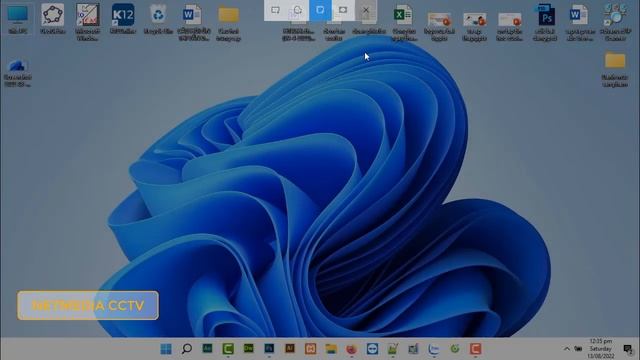Open the magnifier control panel shortcut icon
This screenshot has width=640, height=360.
pyautogui.click(x=615, y=22)
